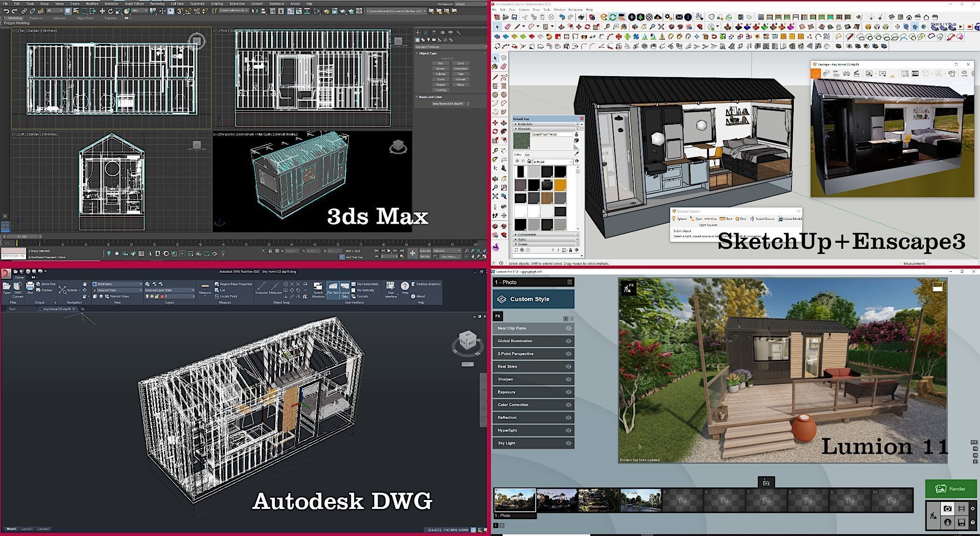Image resolution: width=980 pixels, height=536 pixels.
Task: Open the Lumion FX effects button
Action: (x=498, y=316)
